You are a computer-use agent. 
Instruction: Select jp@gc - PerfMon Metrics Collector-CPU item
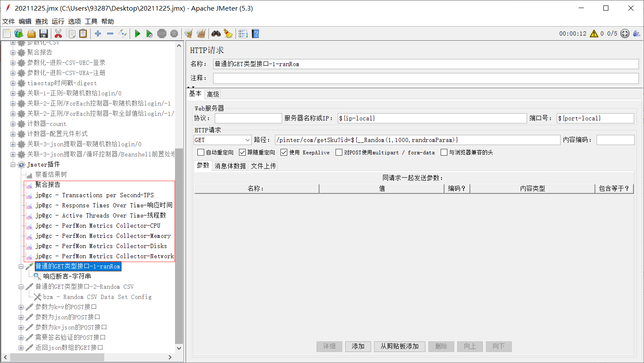pyautogui.click(x=98, y=226)
